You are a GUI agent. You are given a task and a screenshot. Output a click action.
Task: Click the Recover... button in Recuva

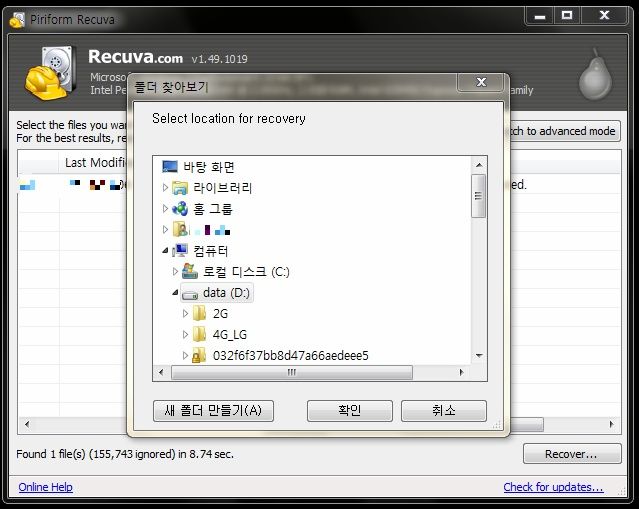pyautogui.click(x=572, y=454)
